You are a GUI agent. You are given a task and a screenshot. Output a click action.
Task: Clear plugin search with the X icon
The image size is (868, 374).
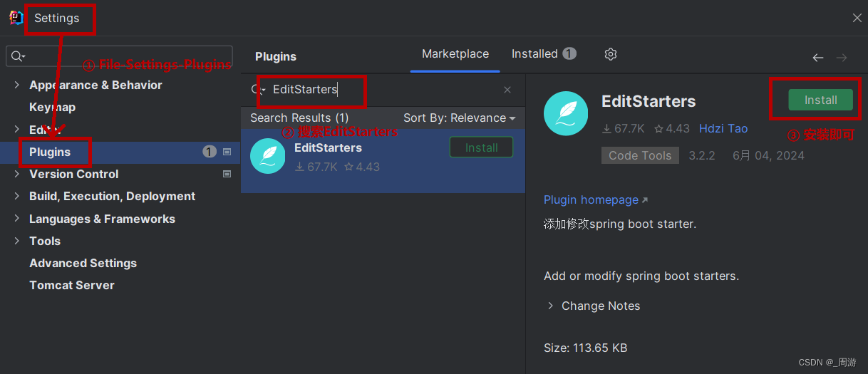(x=507, y=90)
